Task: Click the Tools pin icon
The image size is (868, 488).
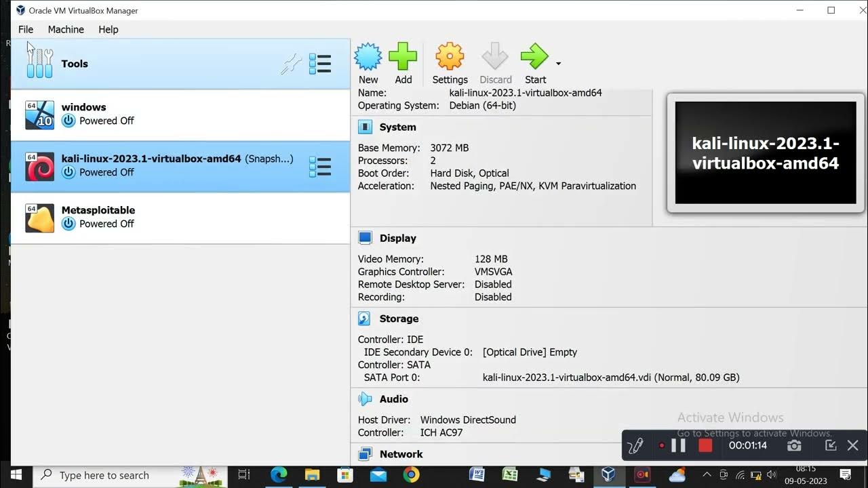Action: tap(291, 64)
